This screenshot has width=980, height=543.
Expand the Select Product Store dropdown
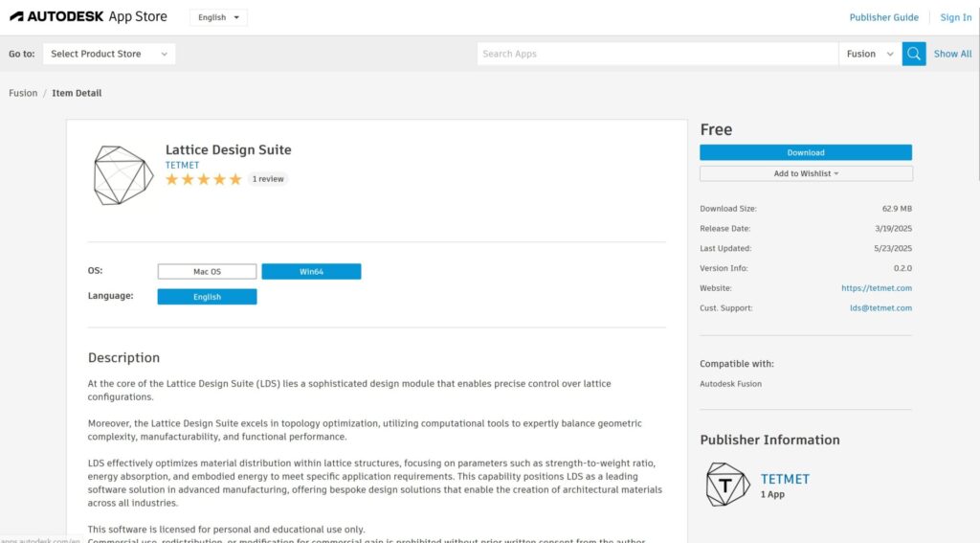click(x=109, y=54)
